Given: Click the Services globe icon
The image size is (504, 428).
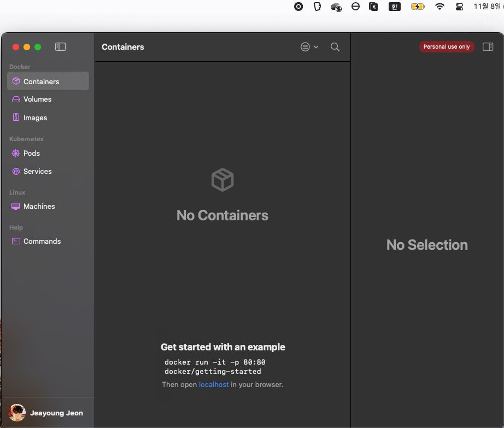Looking at the screenshot, I should coord(16,171).
